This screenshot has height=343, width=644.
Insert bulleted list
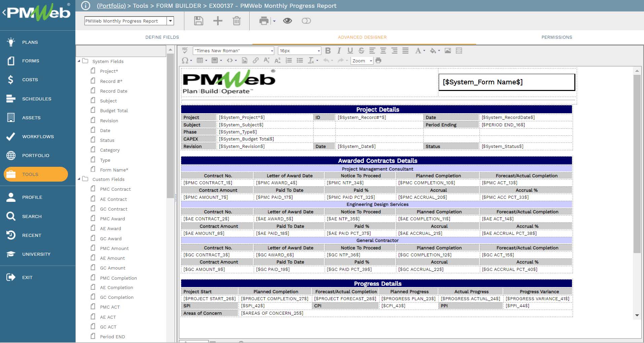click(x=300, y=60)
